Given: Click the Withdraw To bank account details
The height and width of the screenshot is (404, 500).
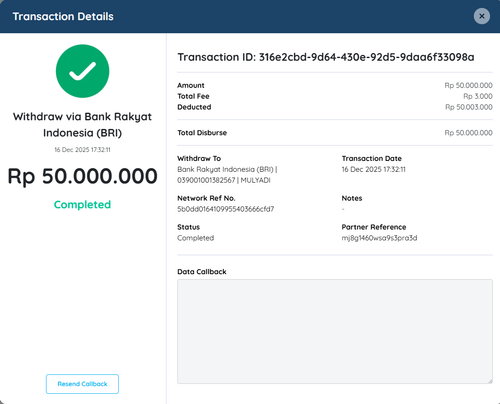Looking at the screenshot, I should click(x=227, y=175).
